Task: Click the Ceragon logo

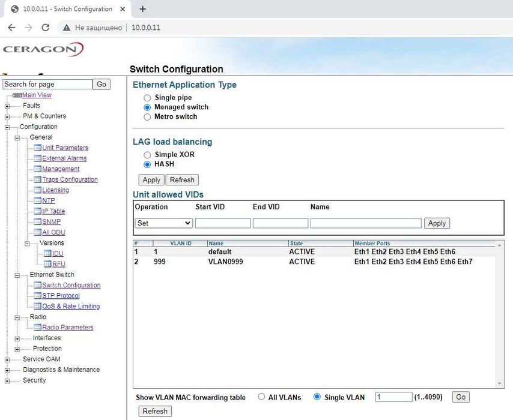Action: [x=43, y=49]
